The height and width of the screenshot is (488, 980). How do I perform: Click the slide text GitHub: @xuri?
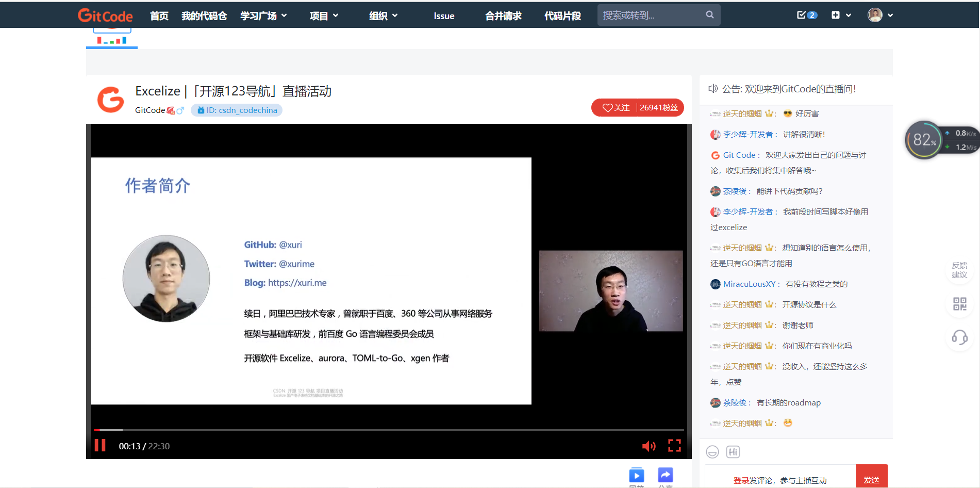pos(273,245)
